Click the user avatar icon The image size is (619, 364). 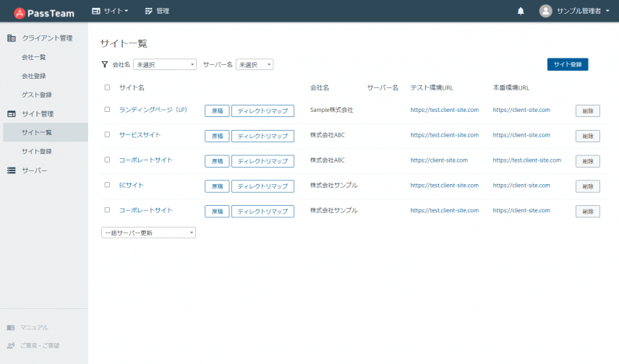pos(545,11)
